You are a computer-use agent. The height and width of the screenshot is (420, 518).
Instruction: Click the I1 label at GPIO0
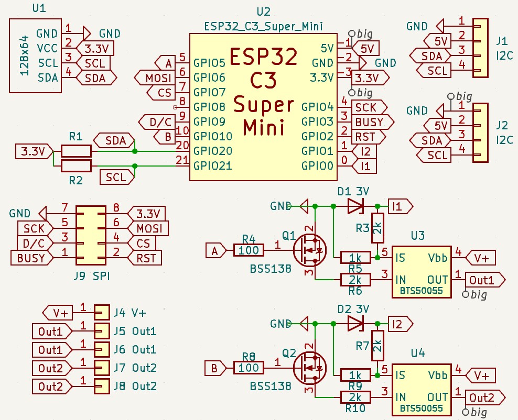click(x=364, y=166)
